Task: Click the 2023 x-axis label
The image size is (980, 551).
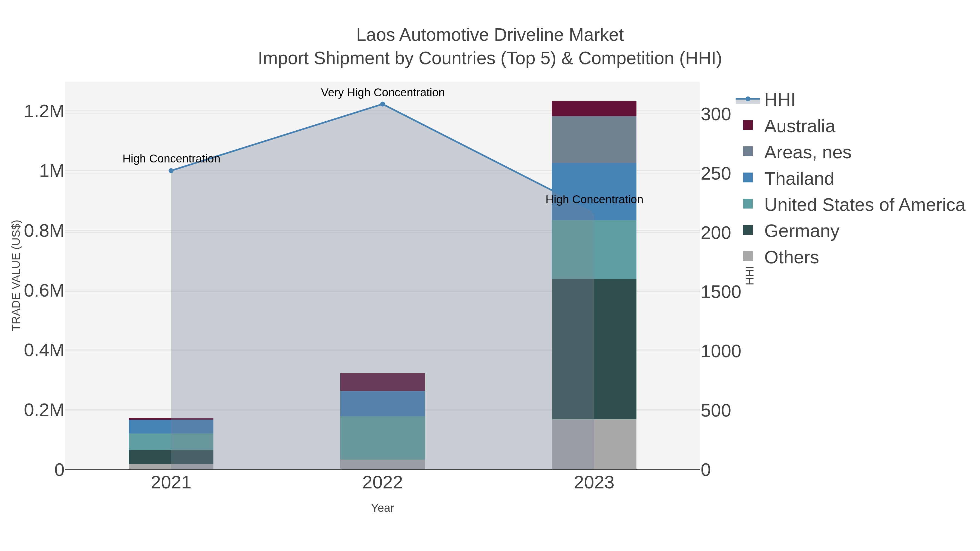Action: tap(594, 483)
